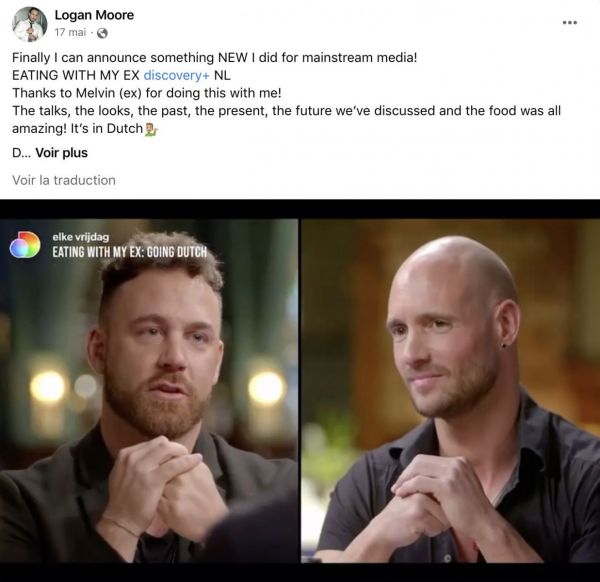Expand post text with Voir plus

click(x=62, y=153)
